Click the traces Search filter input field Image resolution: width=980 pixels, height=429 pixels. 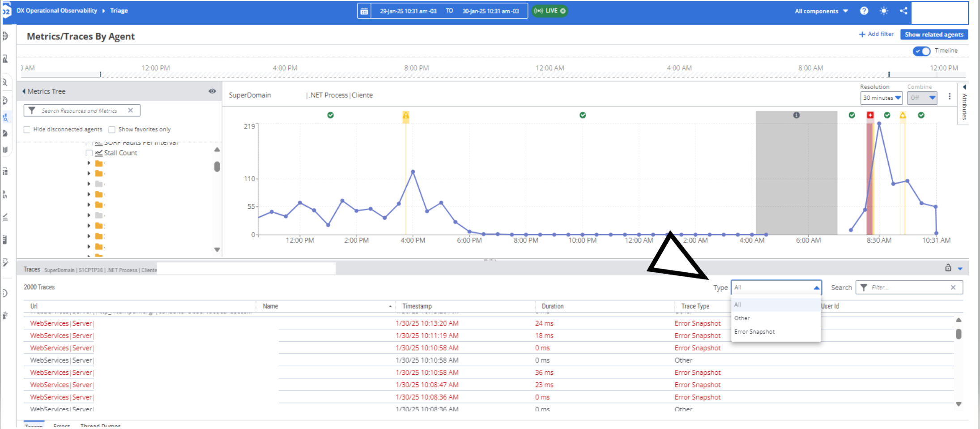[908, 287]
